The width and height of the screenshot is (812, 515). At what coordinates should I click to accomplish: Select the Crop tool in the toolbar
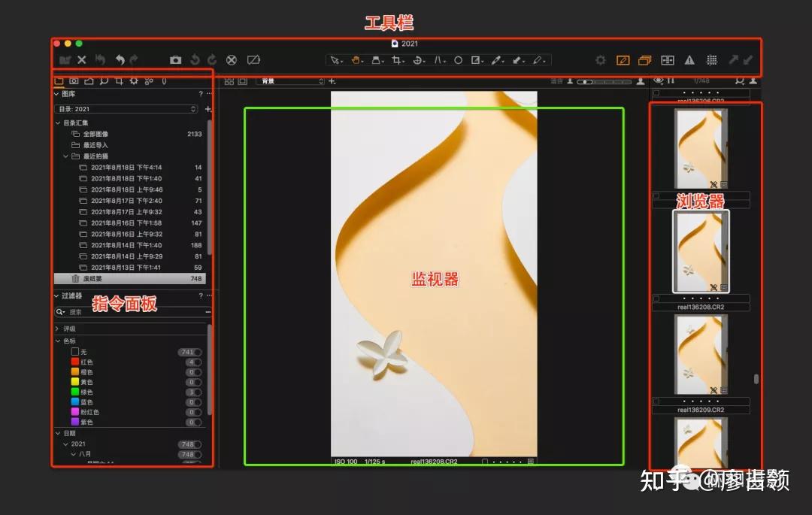[396, 60]
